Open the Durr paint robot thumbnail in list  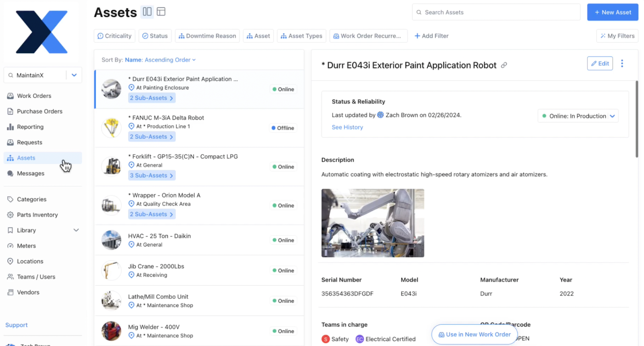(x=111, y=89)
